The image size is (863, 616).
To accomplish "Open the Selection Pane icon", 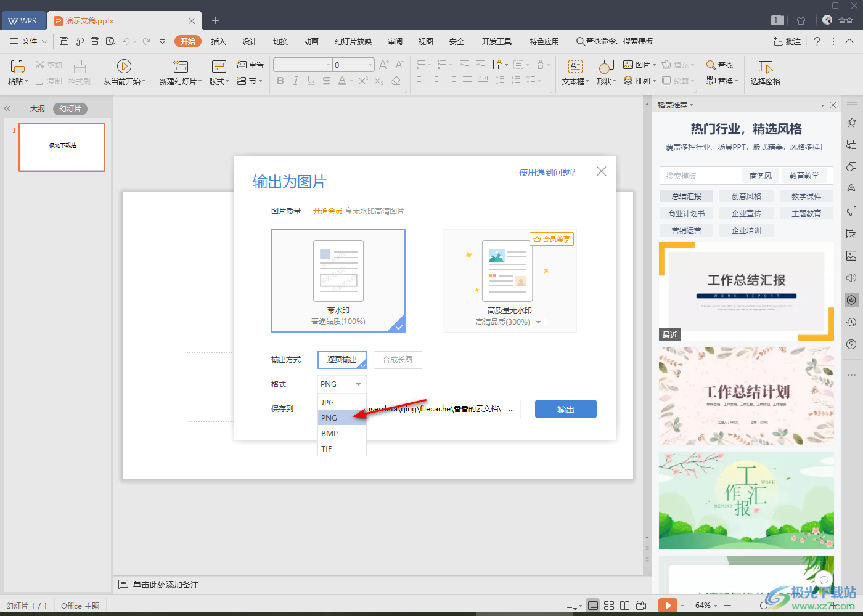I will click(766, 67).
